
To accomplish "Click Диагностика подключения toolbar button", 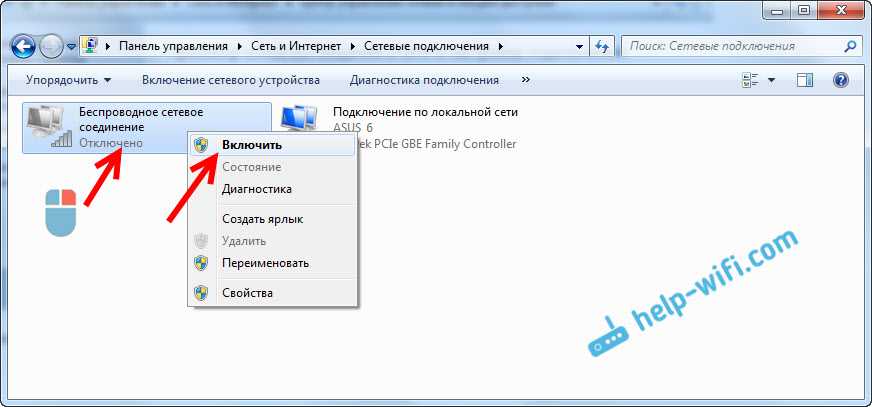I will (x=424, y=80).
